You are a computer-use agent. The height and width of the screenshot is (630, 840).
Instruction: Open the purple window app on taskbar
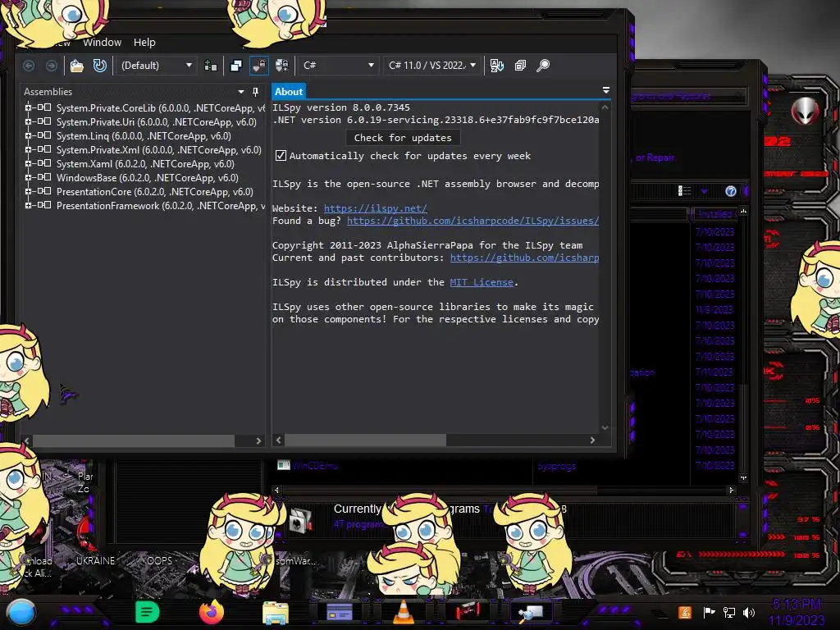[340, 612]
